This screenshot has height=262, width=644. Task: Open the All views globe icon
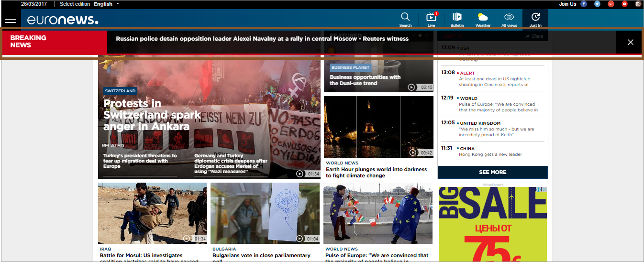click(x=509, y=19)
